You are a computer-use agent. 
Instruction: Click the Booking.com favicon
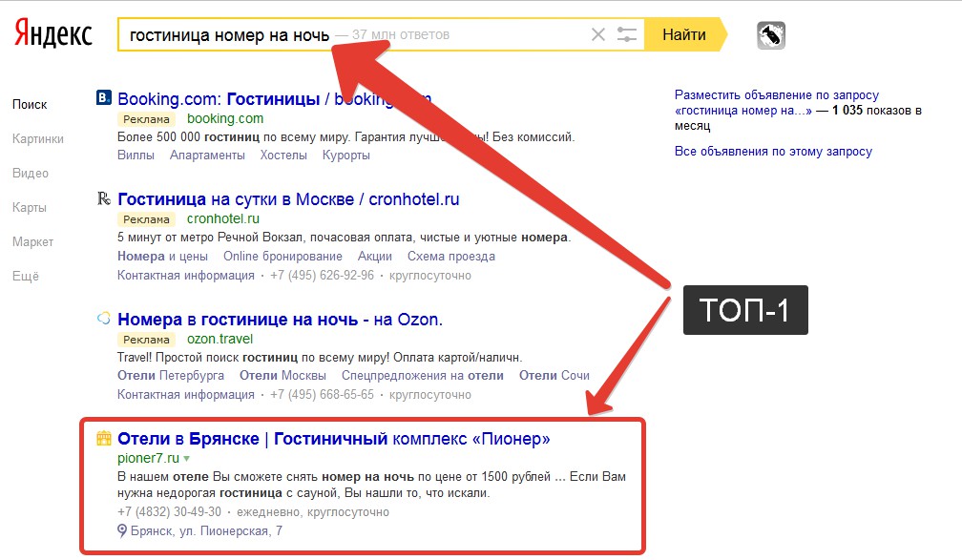coord(104,97)
